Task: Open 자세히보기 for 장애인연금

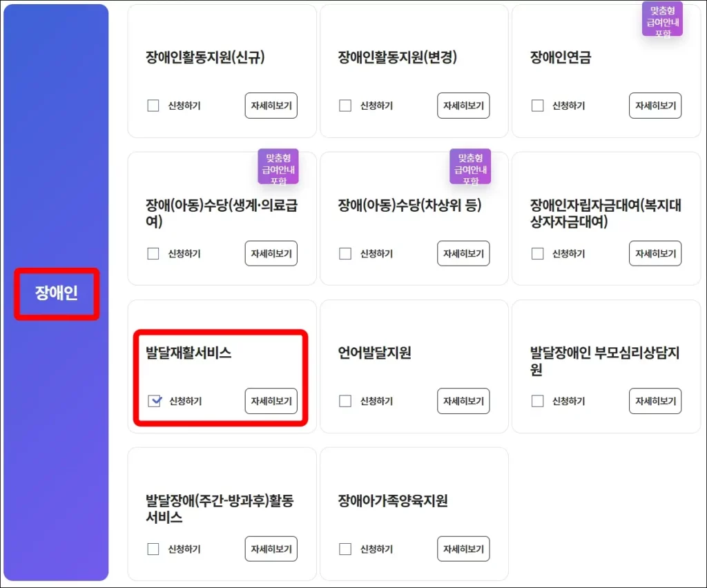Action: [x=655, y=106]
